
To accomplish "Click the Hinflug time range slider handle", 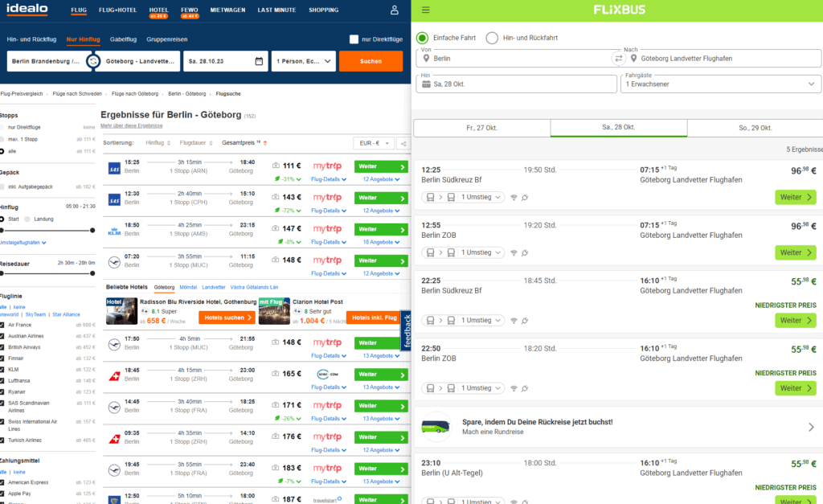I will [x=92, y=231].
